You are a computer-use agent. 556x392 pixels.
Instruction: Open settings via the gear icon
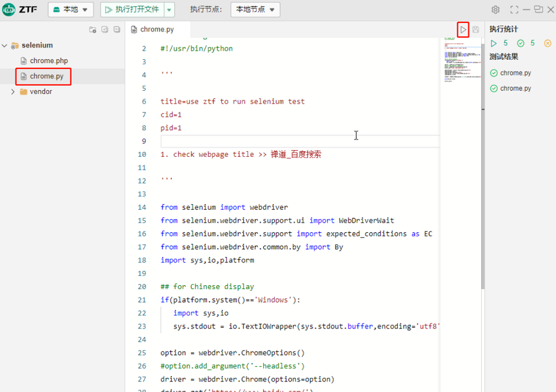click(495, 10)
